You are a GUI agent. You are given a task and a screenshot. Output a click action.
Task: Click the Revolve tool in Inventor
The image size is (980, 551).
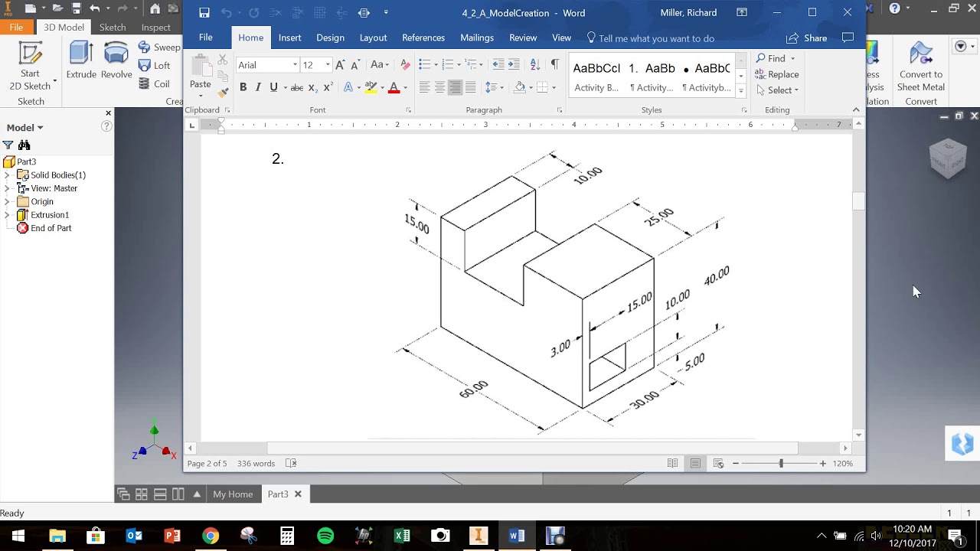(116, 61)
